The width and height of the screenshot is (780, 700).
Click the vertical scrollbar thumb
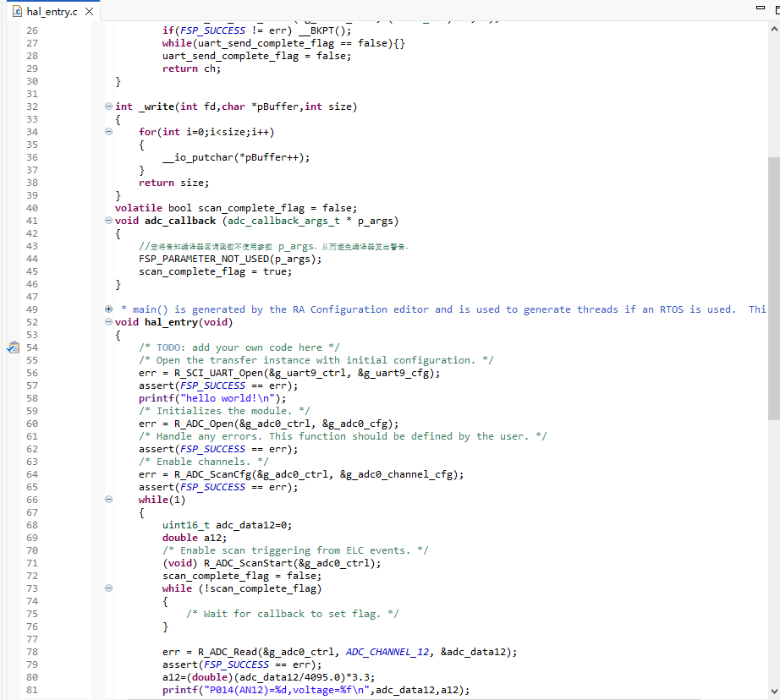click(773, 287)
